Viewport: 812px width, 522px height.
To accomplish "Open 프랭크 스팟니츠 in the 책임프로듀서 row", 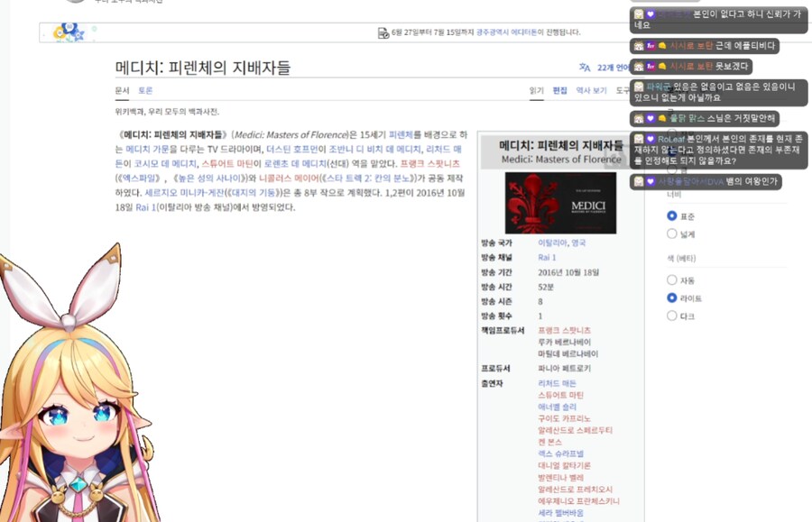I will (x=565, y=330).
